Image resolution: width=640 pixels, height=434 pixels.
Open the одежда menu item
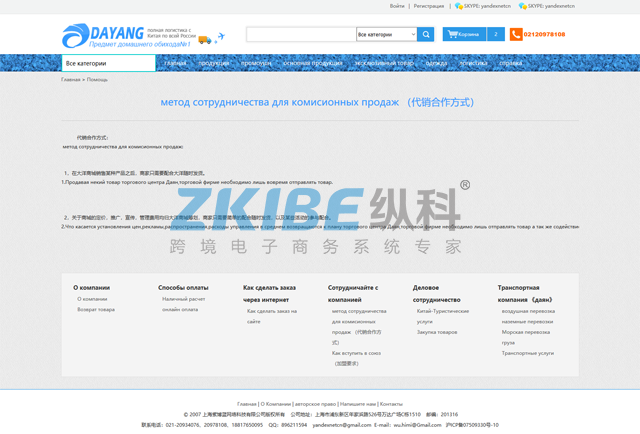[x=436, y=63]
